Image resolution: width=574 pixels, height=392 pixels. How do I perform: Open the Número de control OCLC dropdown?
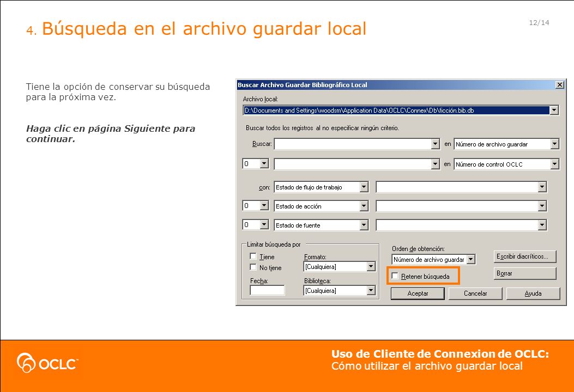[x=554, y=164]
